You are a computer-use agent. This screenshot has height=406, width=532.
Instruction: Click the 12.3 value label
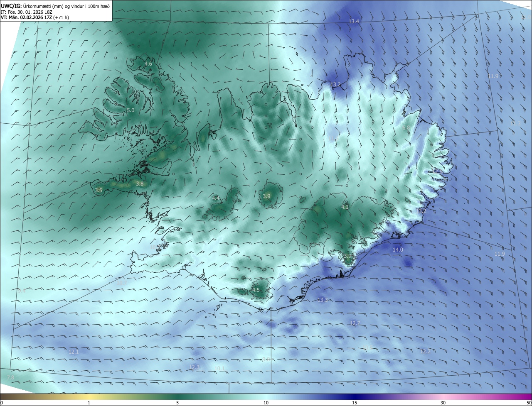coord(195,367)
